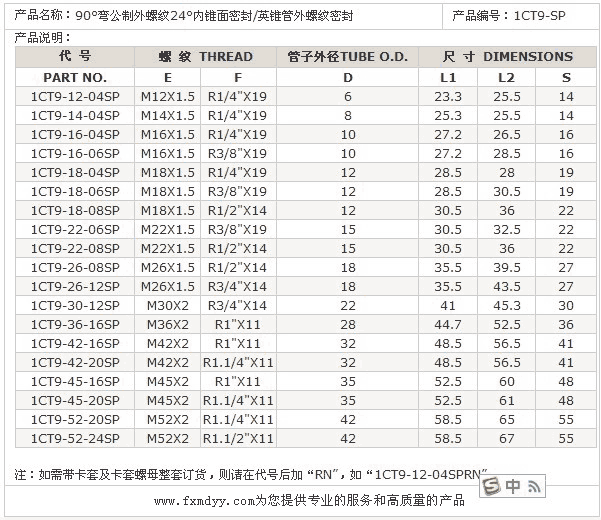Click the signal icon on the IME bar
This screenshot has height=520, width=601.
[x=534, y=487]
